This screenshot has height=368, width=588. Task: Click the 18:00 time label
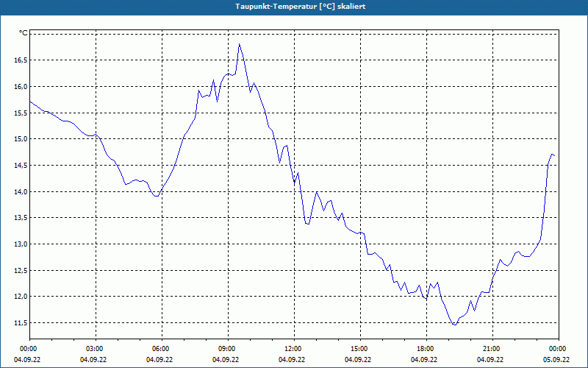click(426, 349)
